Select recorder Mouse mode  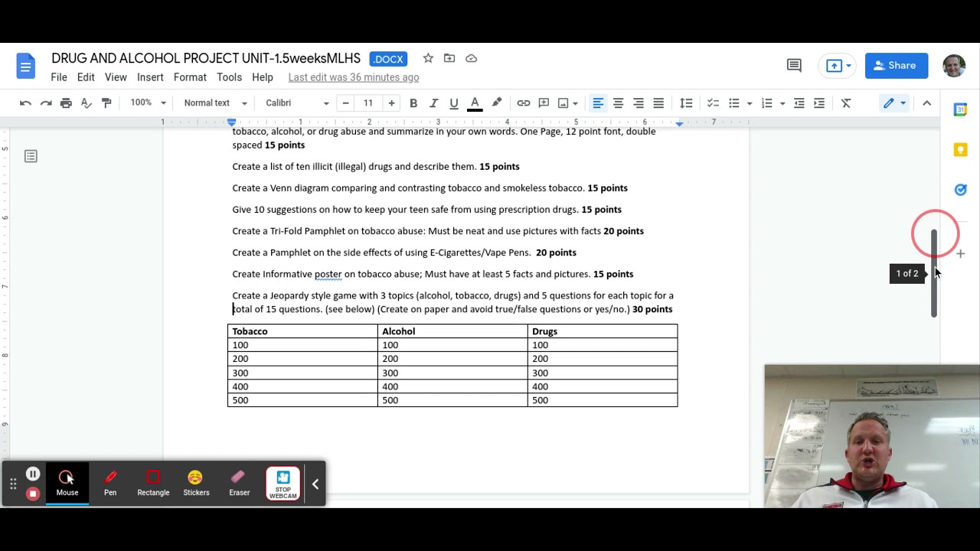(67, 484)
